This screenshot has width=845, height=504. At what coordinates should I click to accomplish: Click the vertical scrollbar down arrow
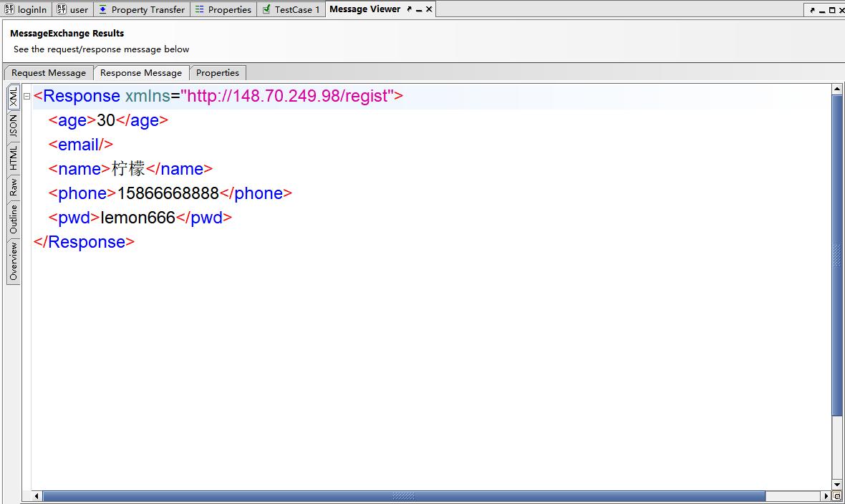(x=836, y=485)
